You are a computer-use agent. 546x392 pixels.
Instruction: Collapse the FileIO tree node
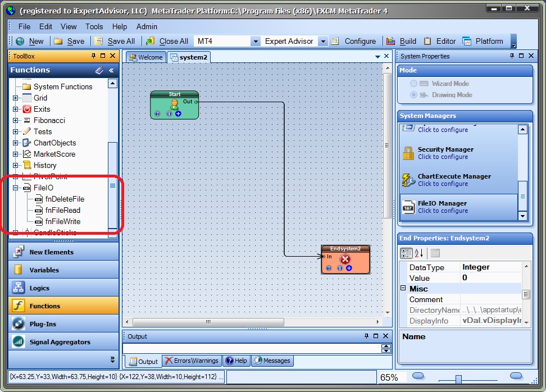click(x=15, y=188)
